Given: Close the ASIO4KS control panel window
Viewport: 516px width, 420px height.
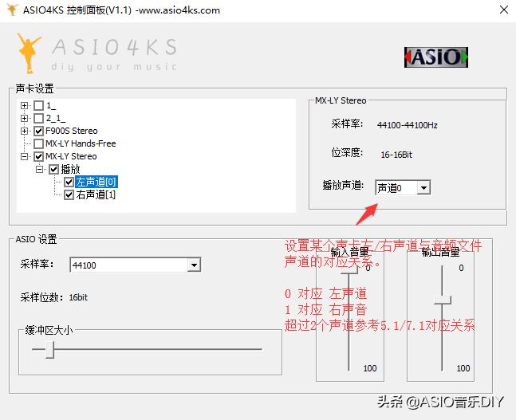Looking at the screenshot, I should (x=503, y=10).
